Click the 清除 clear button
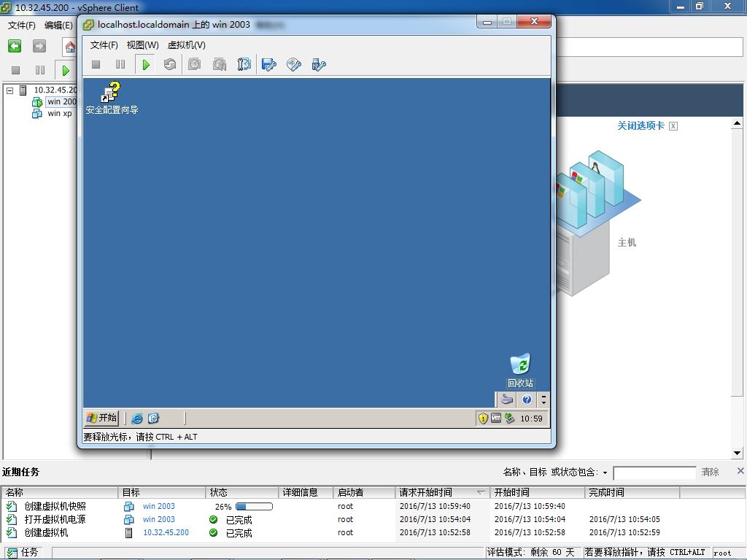This screenshot has height=560, width=747. (710, 472)
